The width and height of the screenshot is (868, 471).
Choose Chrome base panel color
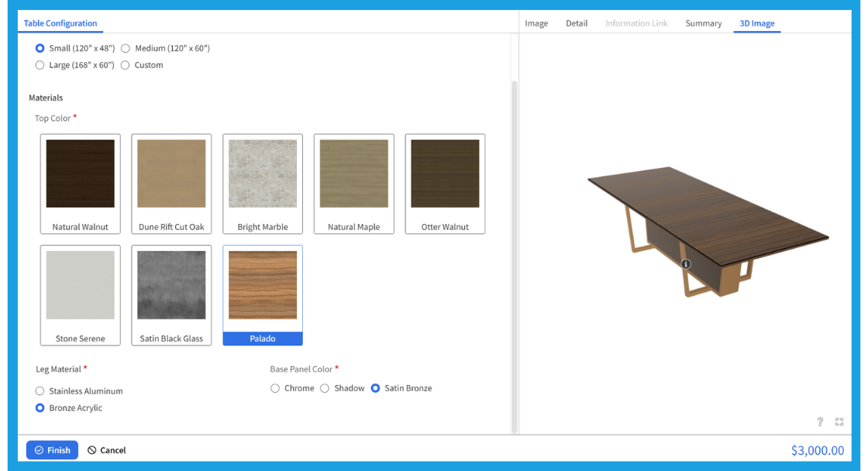coord(275,388)
